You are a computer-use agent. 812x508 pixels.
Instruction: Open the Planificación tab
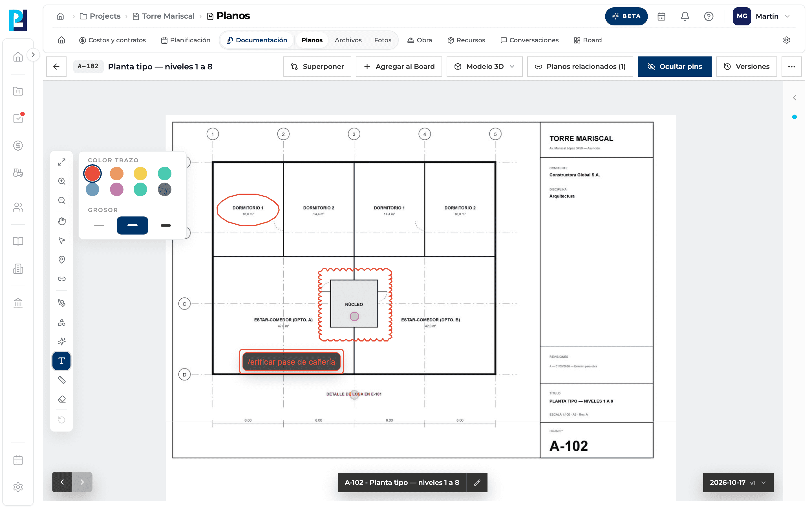[x=186, y=40]
